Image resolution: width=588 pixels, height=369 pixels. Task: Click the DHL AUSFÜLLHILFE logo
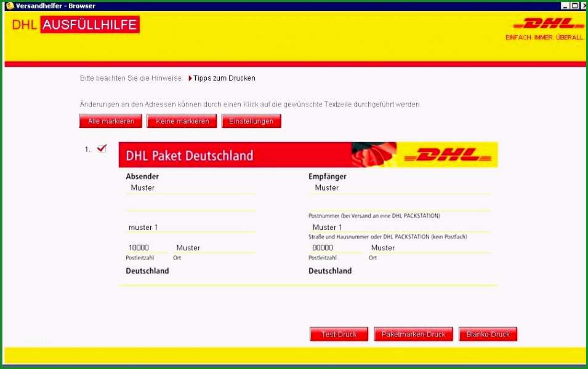76,25
